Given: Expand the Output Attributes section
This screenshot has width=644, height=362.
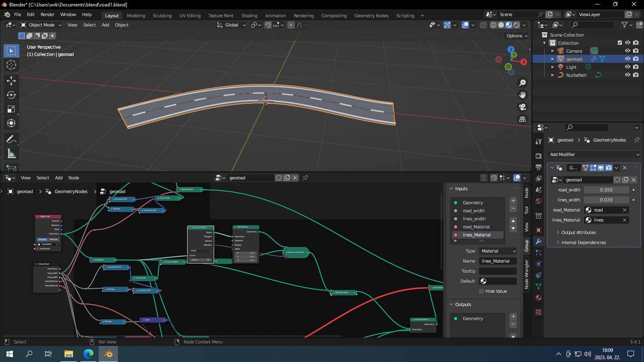Looking at the screenshot, I should tap(578, 232).
